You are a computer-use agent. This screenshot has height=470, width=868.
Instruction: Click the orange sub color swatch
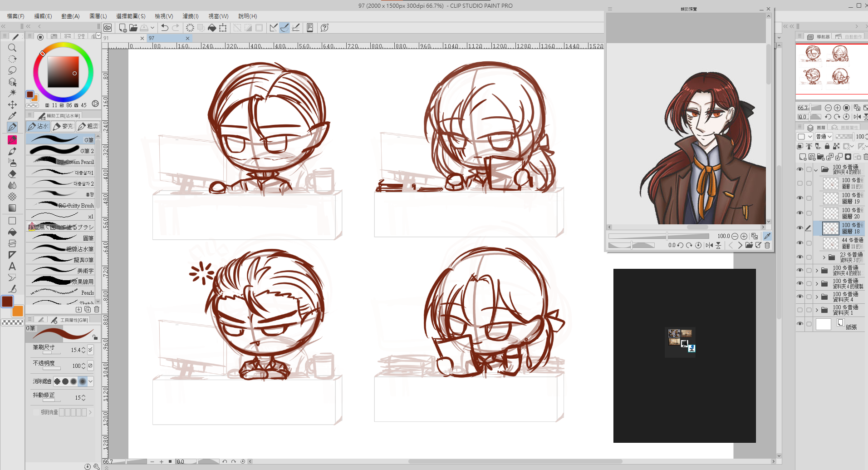coord(18,311)
